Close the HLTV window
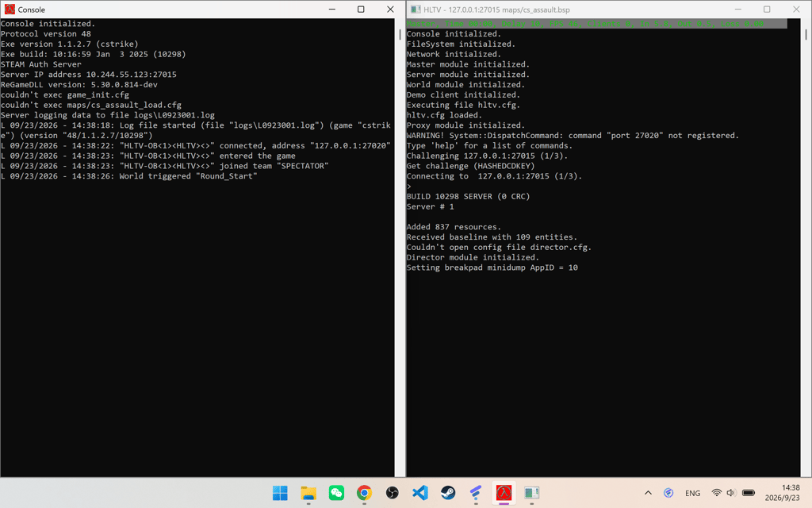The image size is (812, 508). click(x=796, y=10)
